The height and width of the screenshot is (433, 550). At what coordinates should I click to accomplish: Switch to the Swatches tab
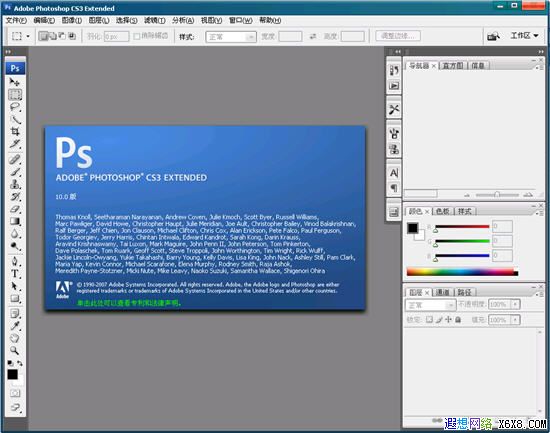pyautogui.click(x=443, y=211)
